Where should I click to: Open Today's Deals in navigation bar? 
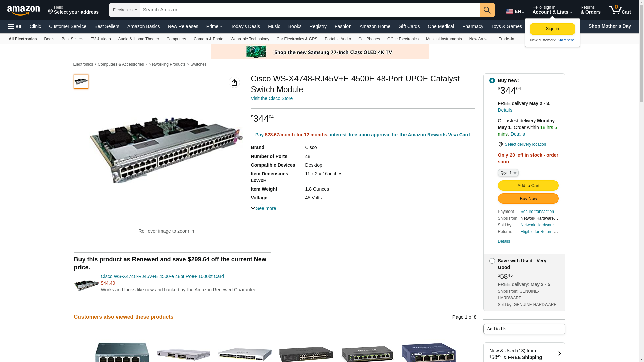(x=245, y=26)
